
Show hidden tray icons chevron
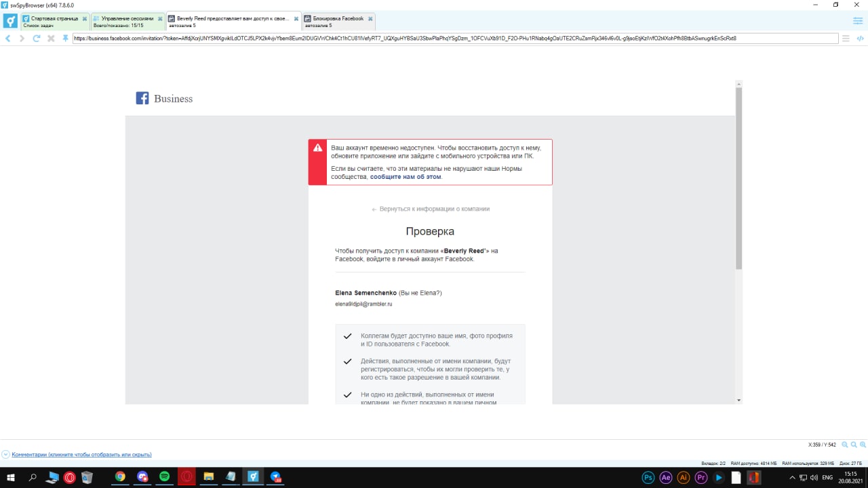click(x=792, y=478)
